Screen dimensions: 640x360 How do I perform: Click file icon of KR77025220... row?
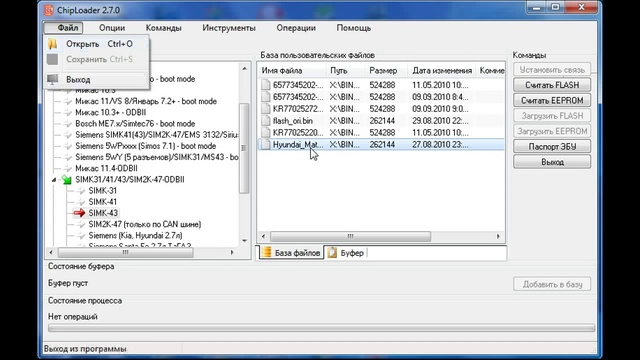[x=266, y=132]
